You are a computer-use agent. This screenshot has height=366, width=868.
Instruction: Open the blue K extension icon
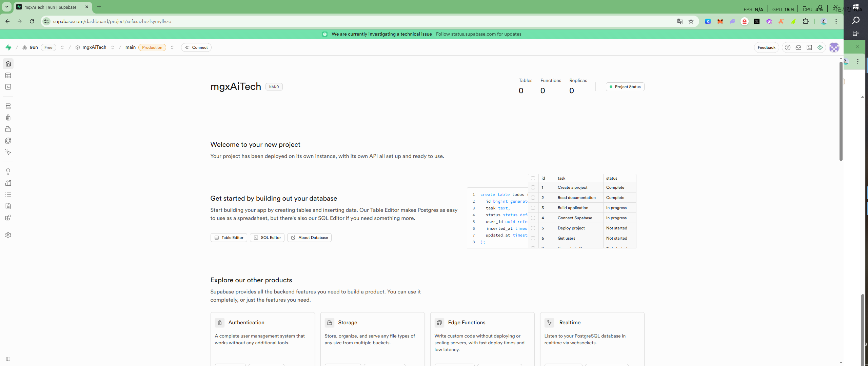click(x=708, y=21)
